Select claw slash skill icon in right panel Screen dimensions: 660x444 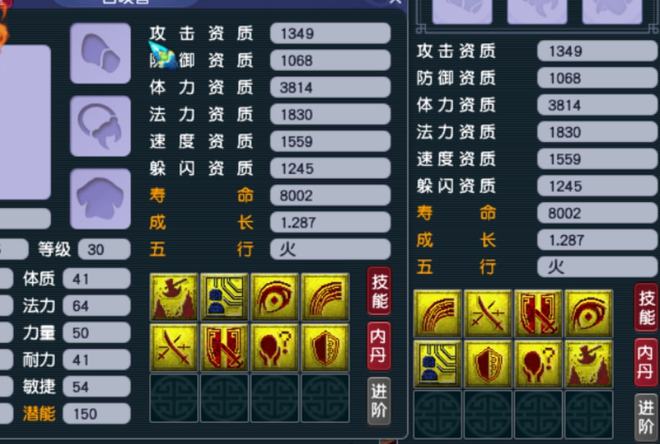tap(438, 314)
